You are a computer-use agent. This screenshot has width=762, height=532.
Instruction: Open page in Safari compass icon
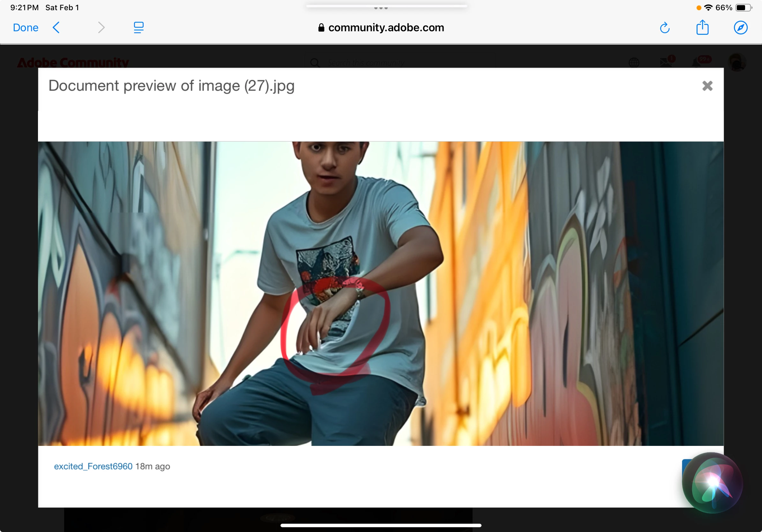[740, 27]
